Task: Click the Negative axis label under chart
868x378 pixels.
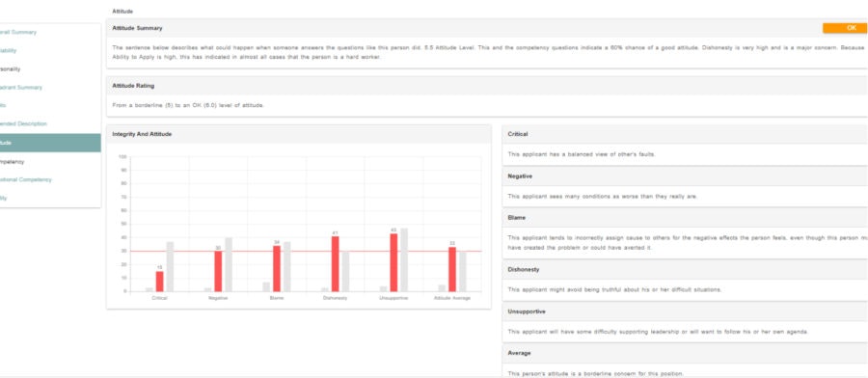Action: pyautogui.click(x=218, y=298)
